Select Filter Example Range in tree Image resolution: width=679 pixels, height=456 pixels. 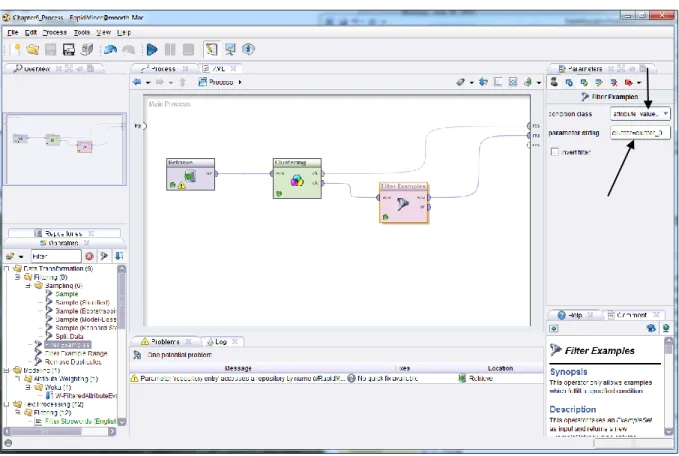tap(76, 353)
